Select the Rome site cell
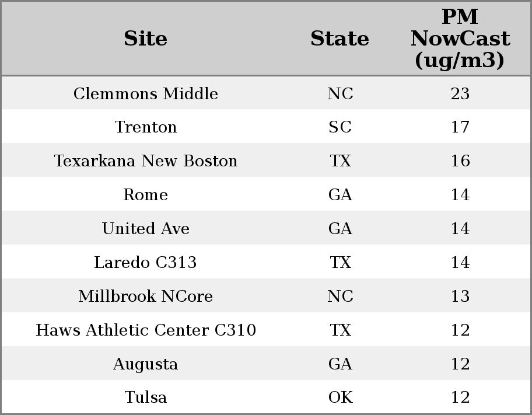Image resolution: width=532 pixels, height=415 pixels. [x=146, y=194]
